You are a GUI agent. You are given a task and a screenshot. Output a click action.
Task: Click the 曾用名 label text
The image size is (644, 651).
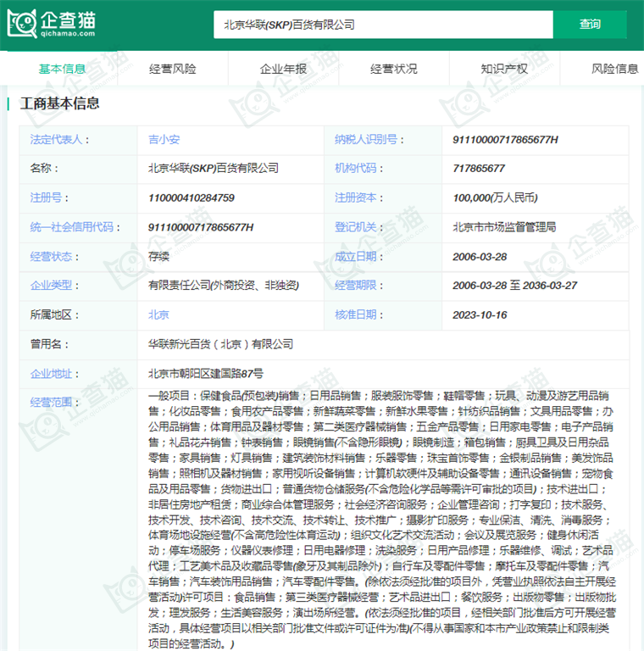[46, 344]
